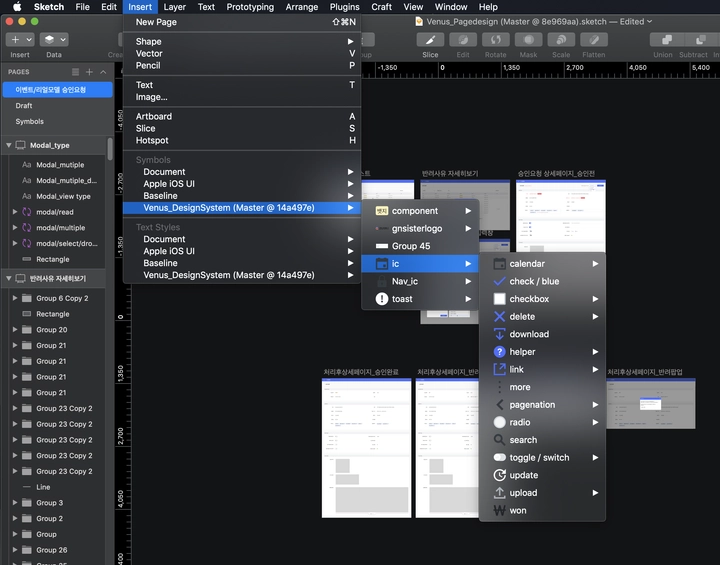720x565 pixels.
Task: Select the Line layer
Action: pyautogui.click(x=54, y=487)
